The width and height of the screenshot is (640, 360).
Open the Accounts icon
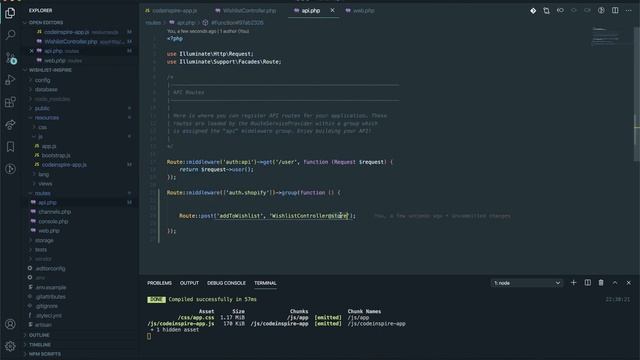(x=10, y=324)
